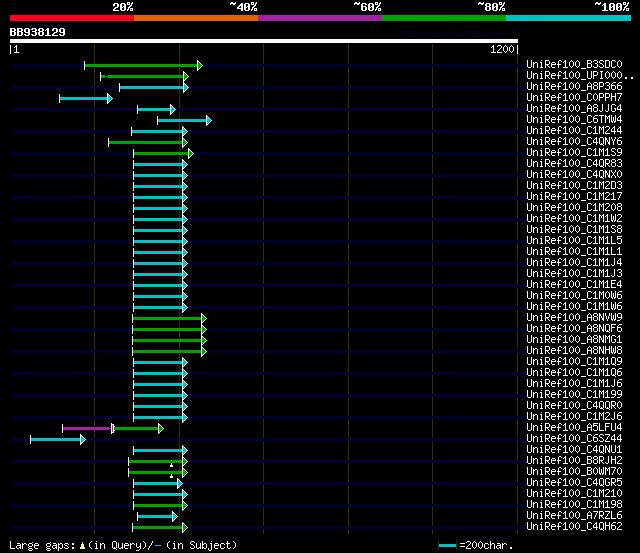The height and width of the screenshot is (553, 640).
Task: Select the UniRef100_C1M1L1 label
Action: (x=574, y=252)
